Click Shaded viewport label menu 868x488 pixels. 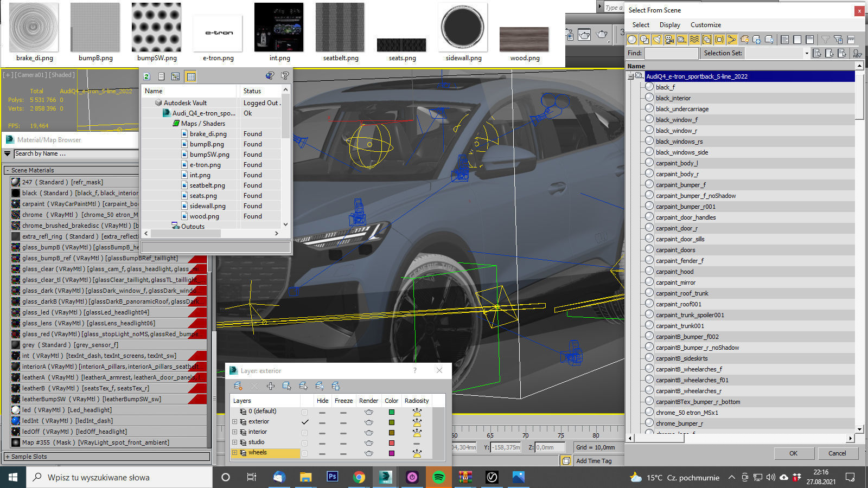coord(62,75)
